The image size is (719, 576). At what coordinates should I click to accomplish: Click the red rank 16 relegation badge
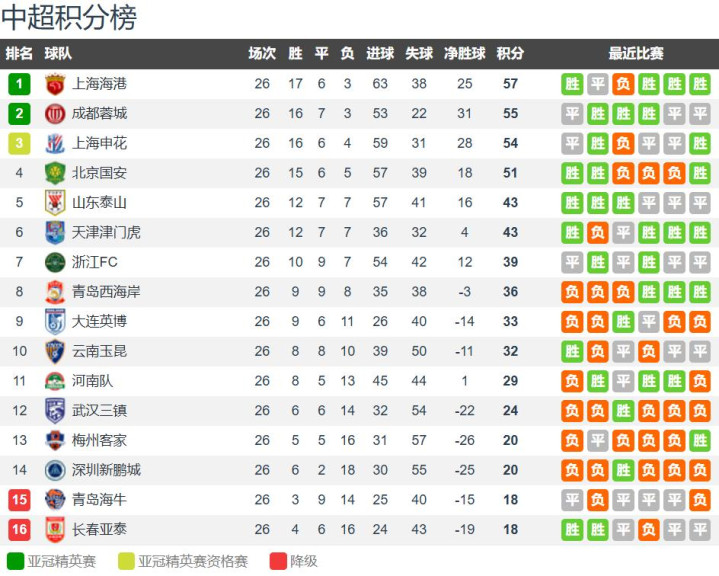pyautogui.click(x=19, y=529)
